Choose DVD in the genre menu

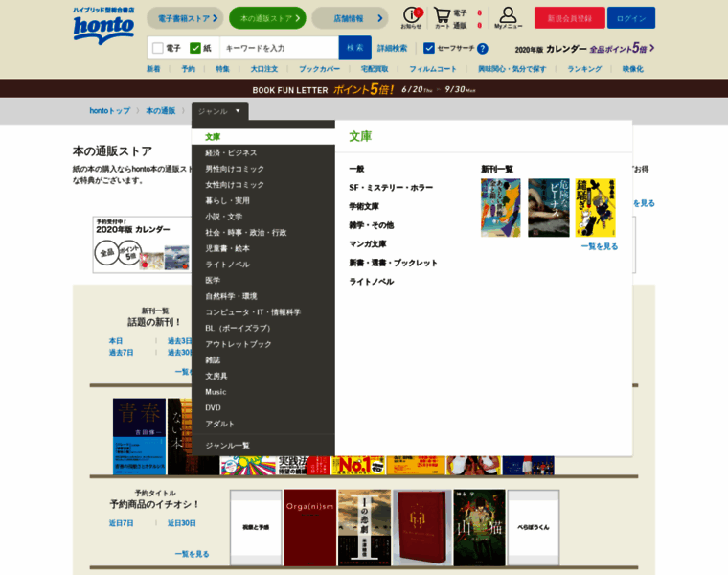263,408
